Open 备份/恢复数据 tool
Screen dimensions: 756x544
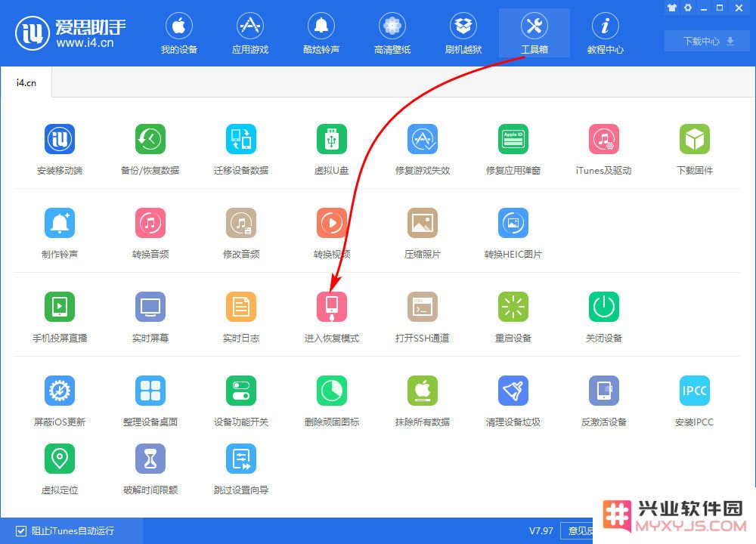[150, 139]
